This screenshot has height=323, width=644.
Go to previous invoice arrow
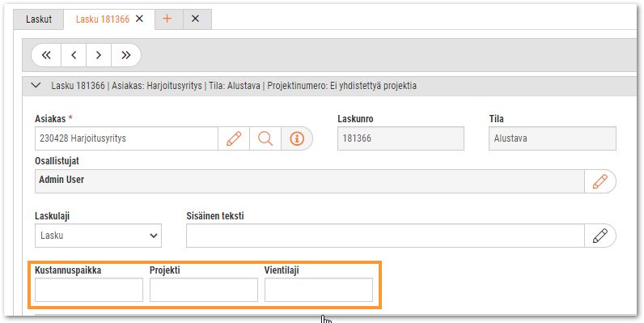[74, 55]
